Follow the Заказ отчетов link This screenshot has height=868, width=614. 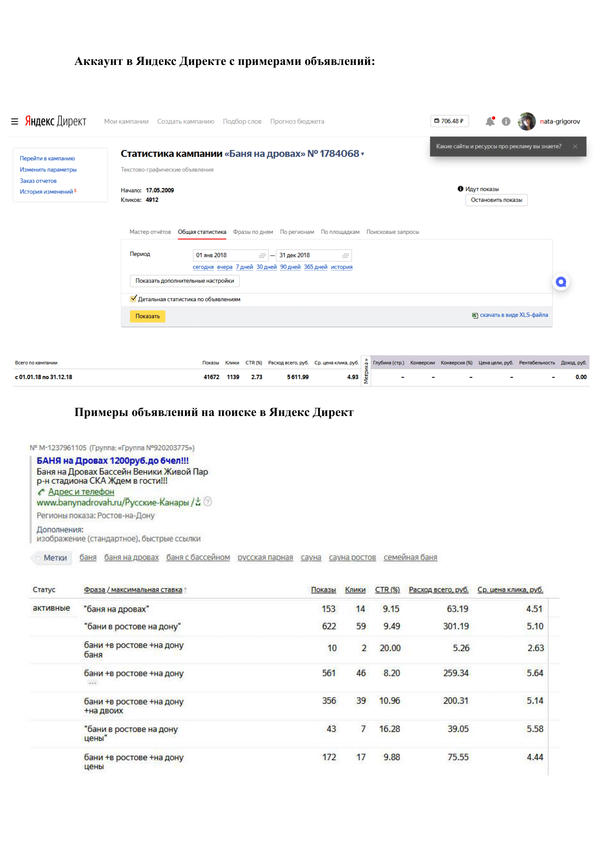(x=38, y=181)
